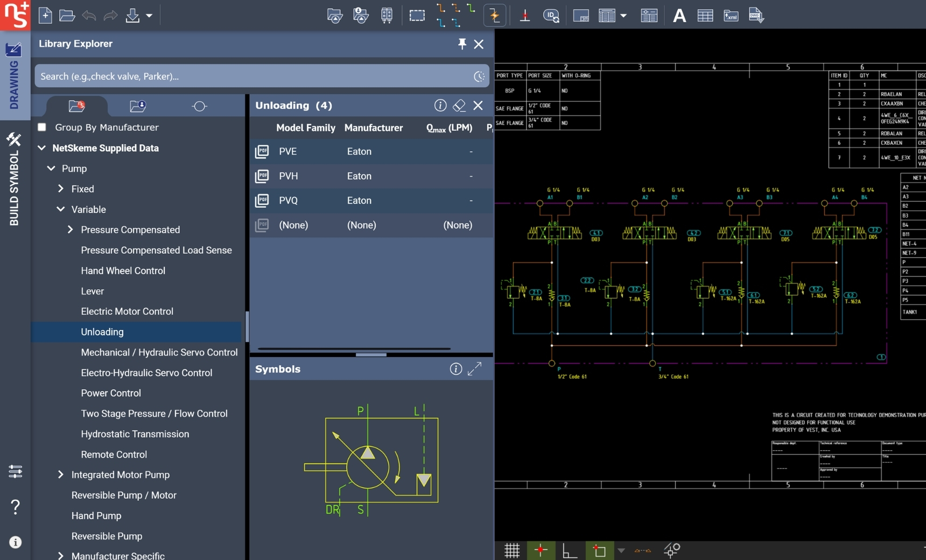
Task: Toggle orthogonal mode in status bar
Action: coord(570,550)
